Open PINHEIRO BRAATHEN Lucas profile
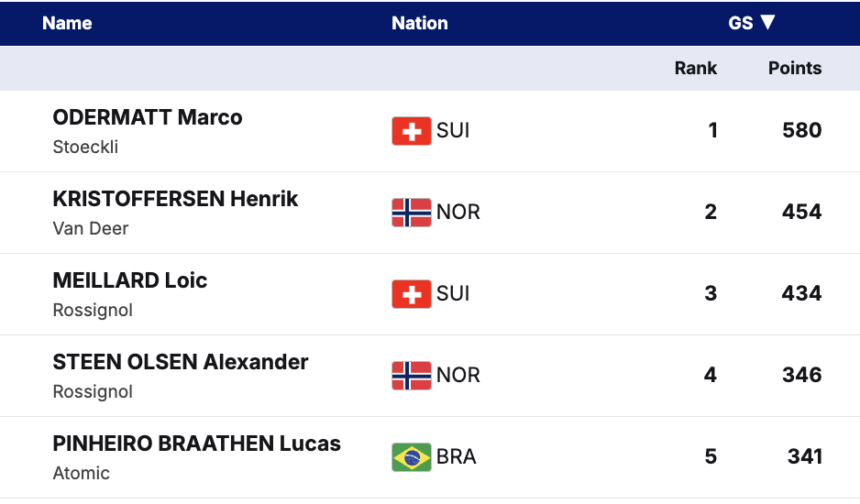 196,444
